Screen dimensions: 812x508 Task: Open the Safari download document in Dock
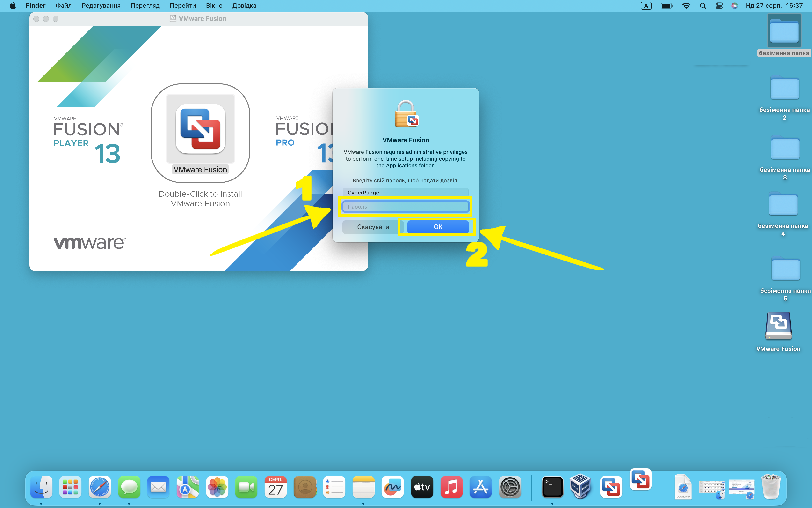point(683,487)
